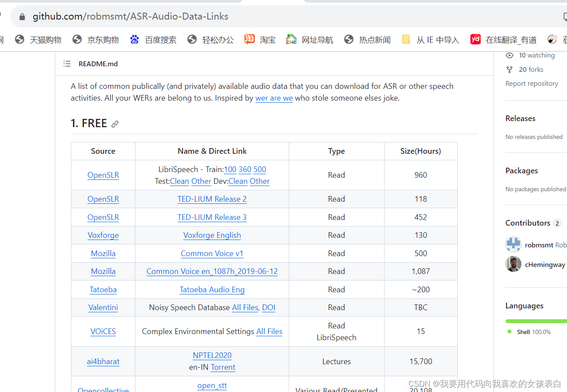Screen dimensions: 567x392
Task: Open the 从 IE 中导入 bookmark folder
Action: coord(430,40)
